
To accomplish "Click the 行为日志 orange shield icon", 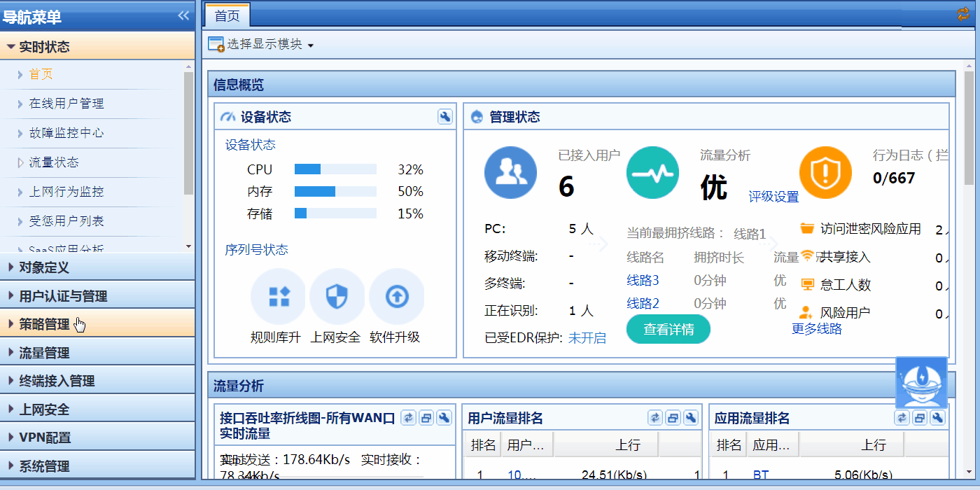I will (826, 173).
